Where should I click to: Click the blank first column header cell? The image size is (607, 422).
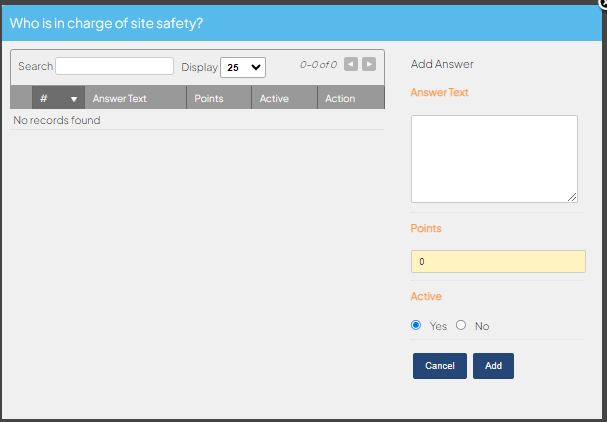coord(21,98)
